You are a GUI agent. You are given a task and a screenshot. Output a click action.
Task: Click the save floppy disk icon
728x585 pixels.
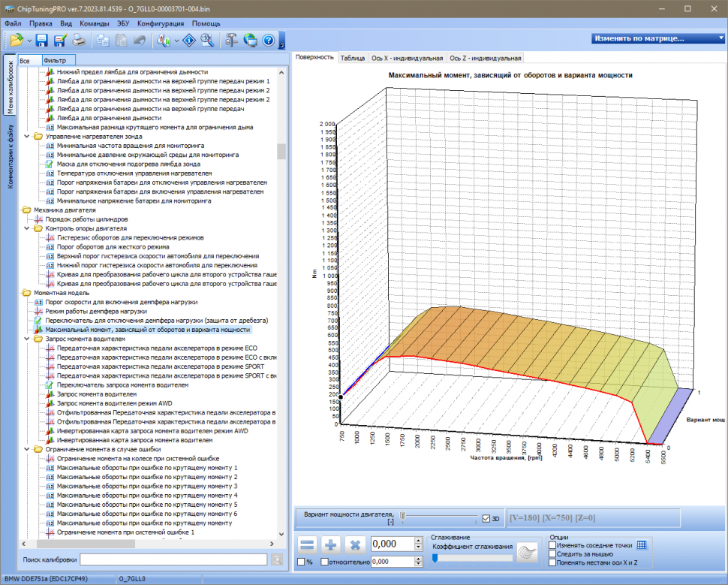pos(41,40)
